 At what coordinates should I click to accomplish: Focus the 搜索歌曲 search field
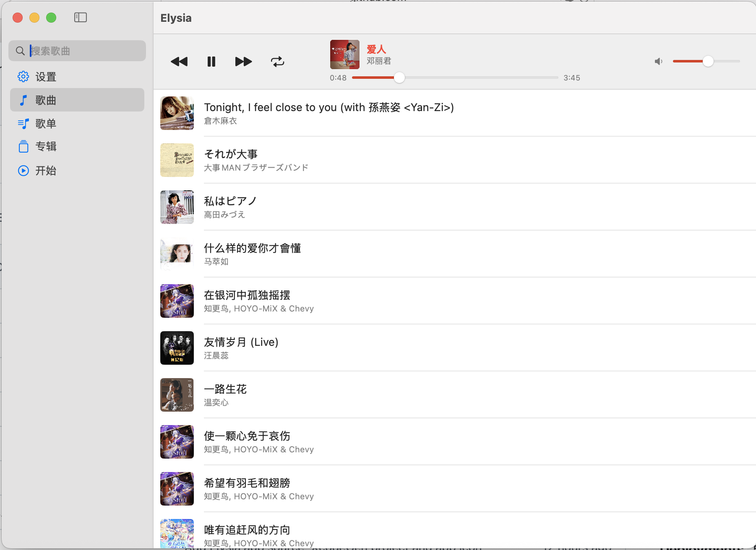pyautogui.click(x=77, y=51)
